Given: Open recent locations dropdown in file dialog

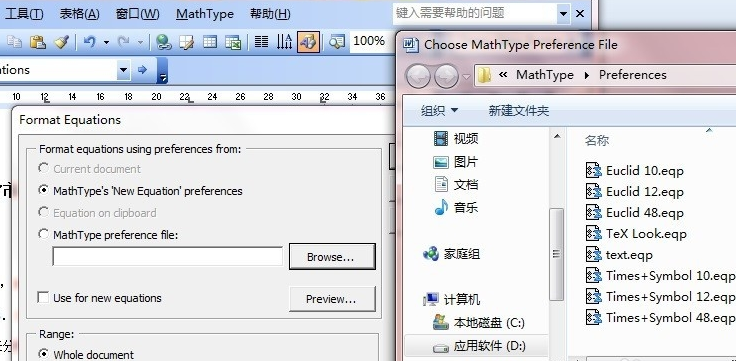Looking at the screenshot, I should [x=466, y=76].
